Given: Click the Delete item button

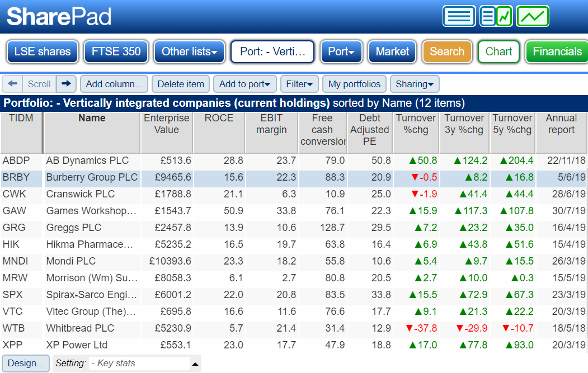Looking at the screenshot, I should 181,84.
